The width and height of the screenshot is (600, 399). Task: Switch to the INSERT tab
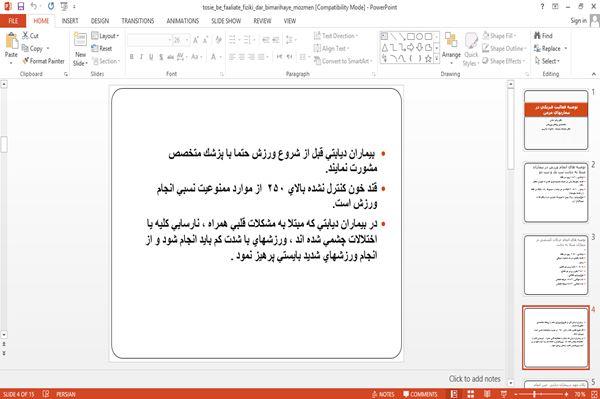[x=70, y=21]
